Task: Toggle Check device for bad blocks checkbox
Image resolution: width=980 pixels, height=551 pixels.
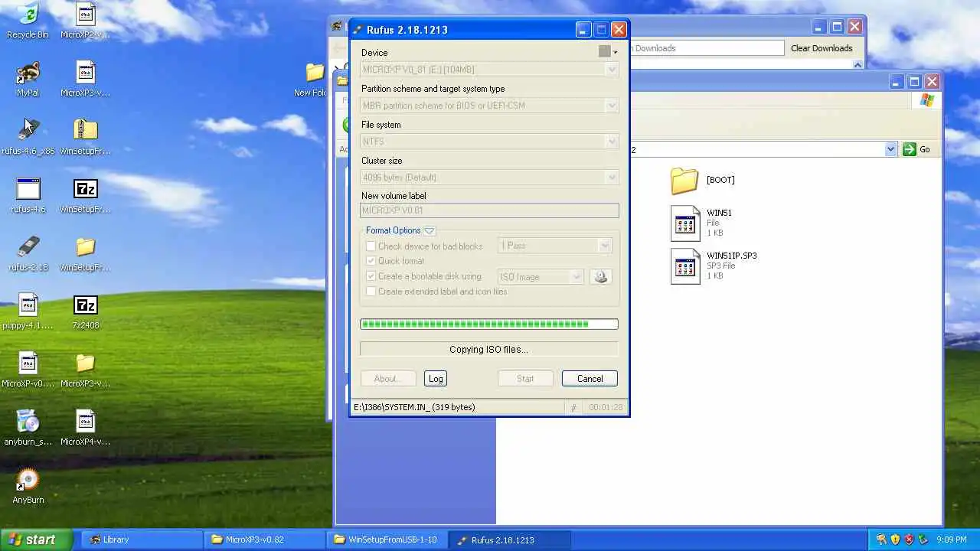Action: pyautogui.click(x=371, y=246)
